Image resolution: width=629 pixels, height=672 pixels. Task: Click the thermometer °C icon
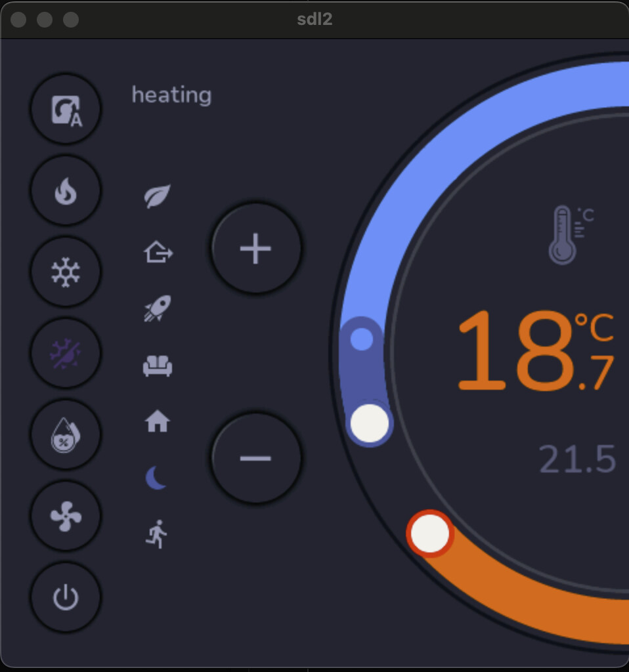click(571, 235)
